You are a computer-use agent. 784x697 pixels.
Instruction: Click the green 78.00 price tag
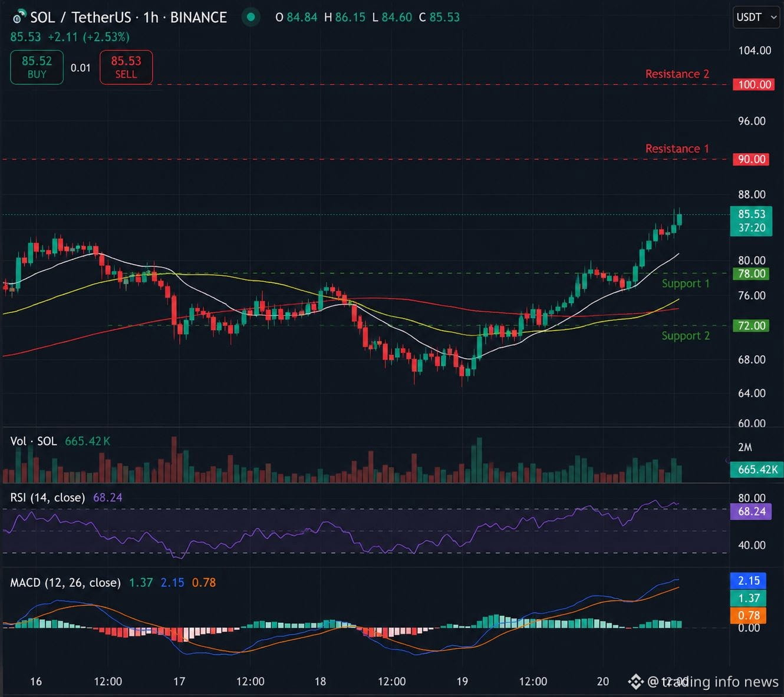tap(752, 273)
